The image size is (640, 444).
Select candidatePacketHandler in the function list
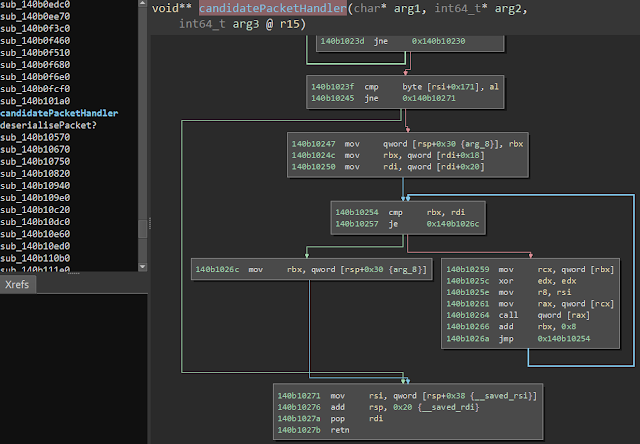pyautogui.click(x=59, y=113)
